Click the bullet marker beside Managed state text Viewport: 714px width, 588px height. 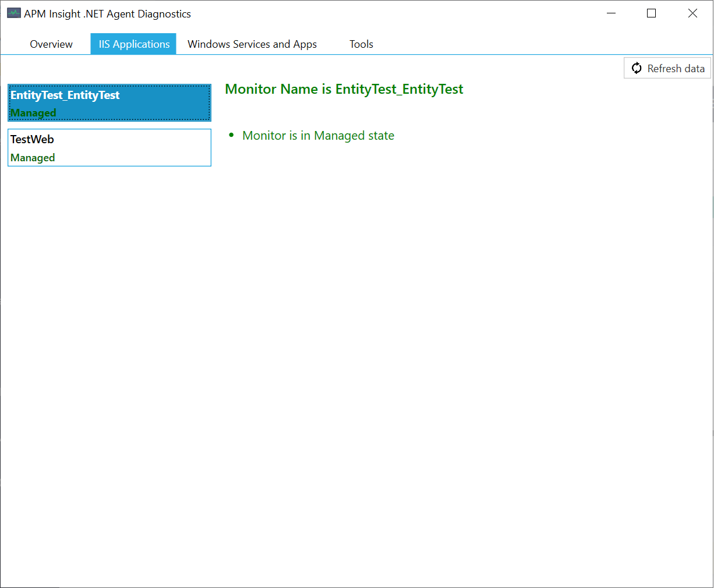click(231, 134)
